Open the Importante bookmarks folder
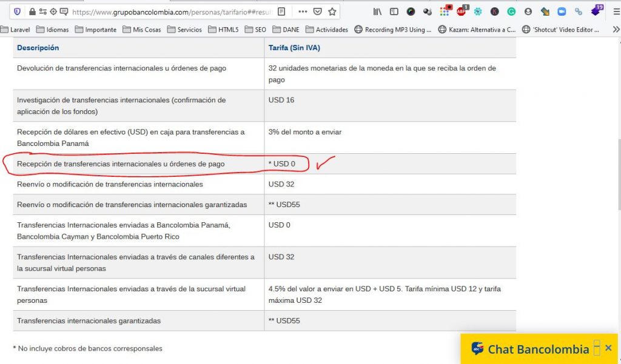 click(95, 29)
